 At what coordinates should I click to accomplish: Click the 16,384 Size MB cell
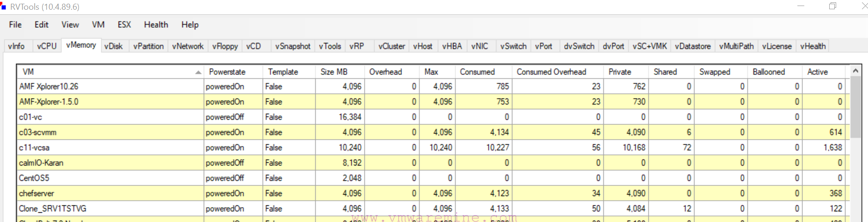[x=340, y=117]
